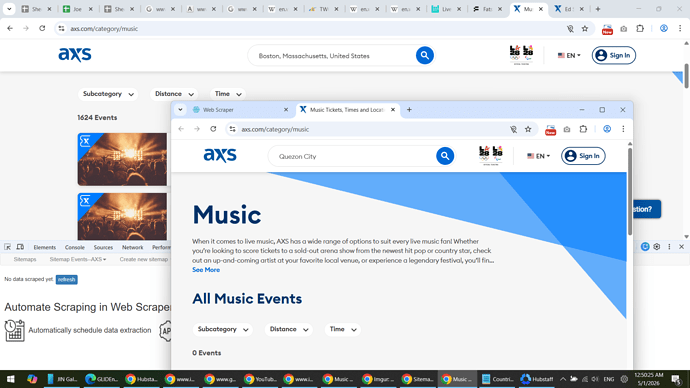Click the AXS logo in the background window

point(75,55)
